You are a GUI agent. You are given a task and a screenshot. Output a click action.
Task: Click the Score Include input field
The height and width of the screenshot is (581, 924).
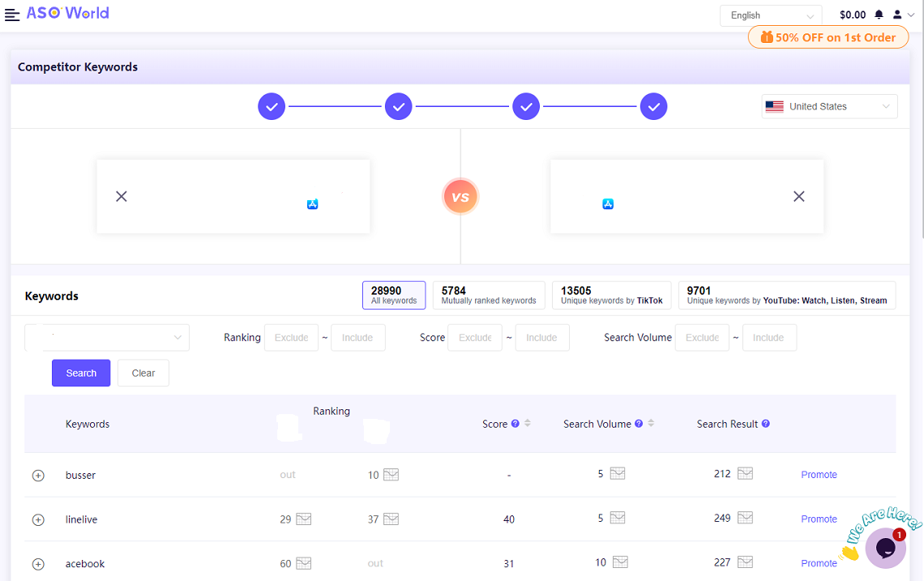542,338
